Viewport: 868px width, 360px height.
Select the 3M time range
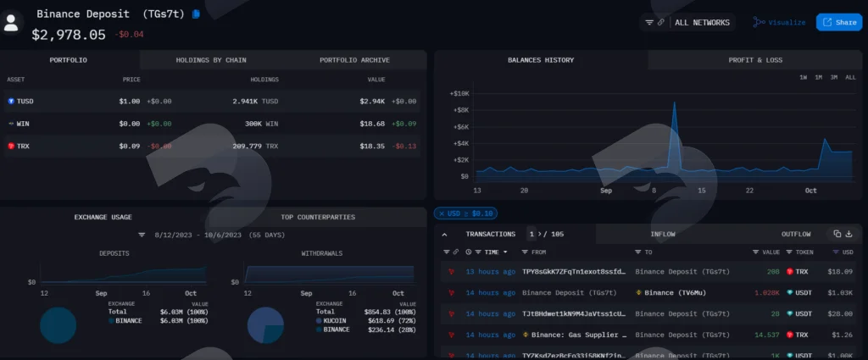(834, 77)
